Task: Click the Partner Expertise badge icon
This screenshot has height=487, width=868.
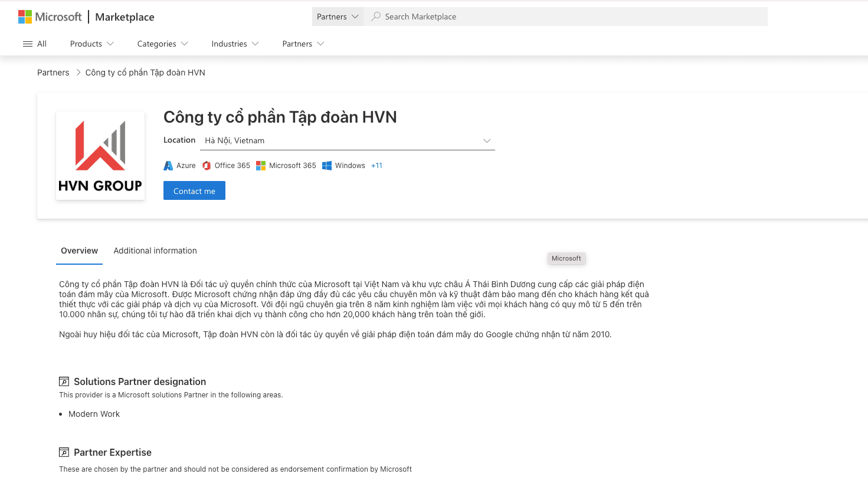Action: pyautogui.click(x=63, y=451)
